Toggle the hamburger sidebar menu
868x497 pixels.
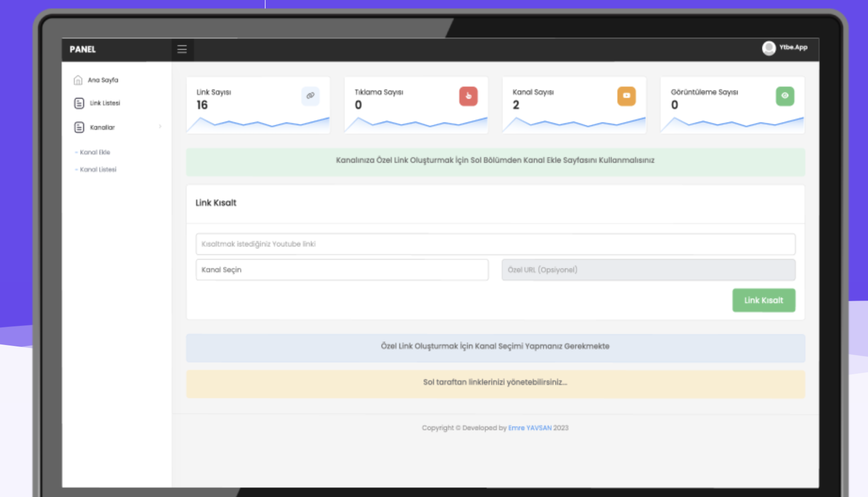tap(182, 49)
